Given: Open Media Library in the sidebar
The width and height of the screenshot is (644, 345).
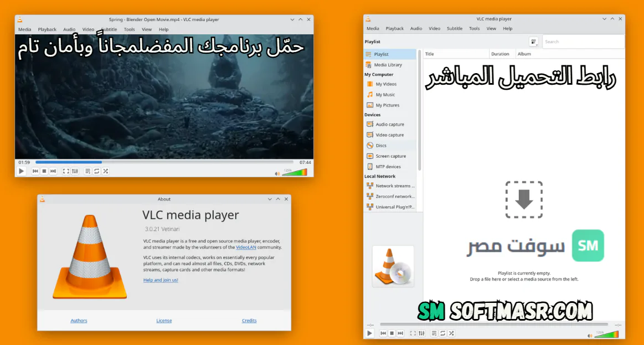Looking at the screenshot, I should click(390, 65).
